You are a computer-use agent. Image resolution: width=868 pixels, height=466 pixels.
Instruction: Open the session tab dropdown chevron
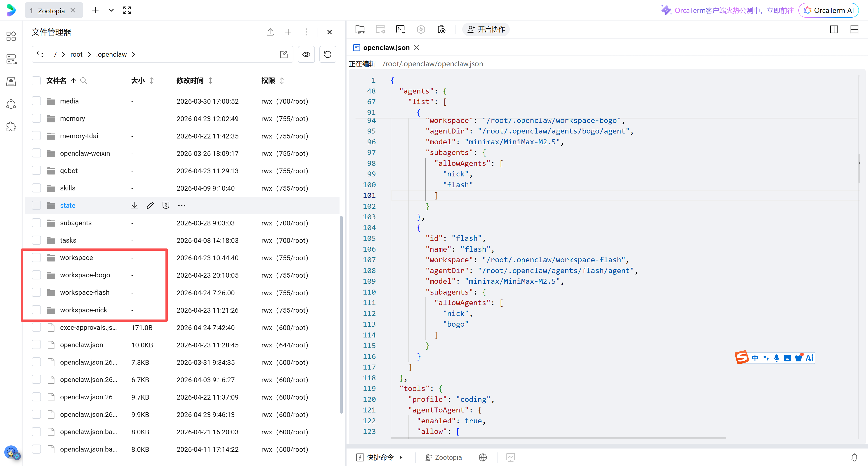tap(111, 10)
